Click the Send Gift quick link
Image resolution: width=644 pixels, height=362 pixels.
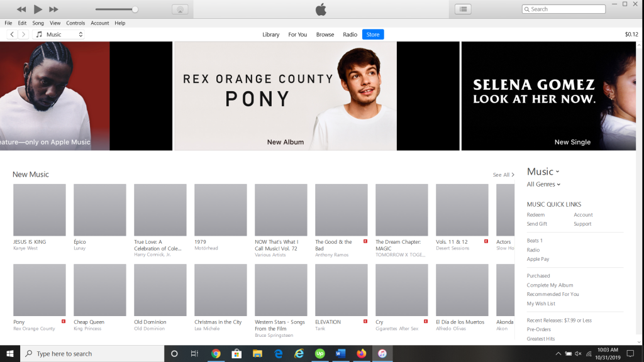tap(537, 224)
